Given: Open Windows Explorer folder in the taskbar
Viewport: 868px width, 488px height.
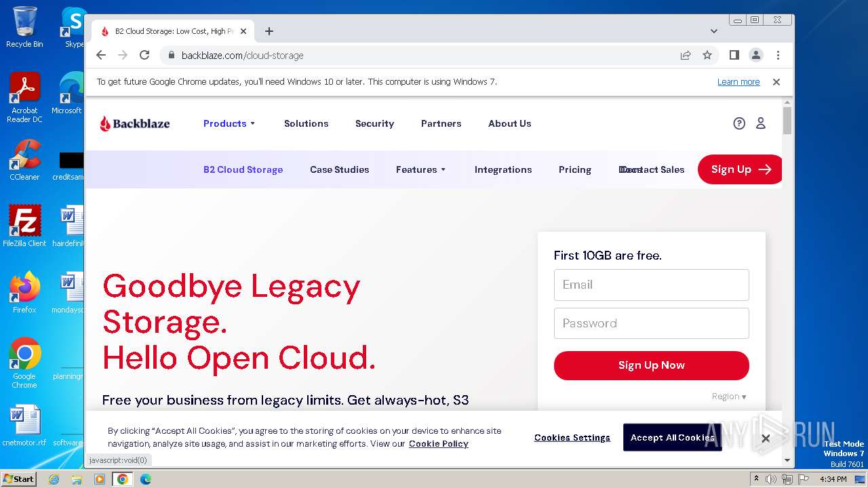Looking at the screenshot, I should click(77, 479).
